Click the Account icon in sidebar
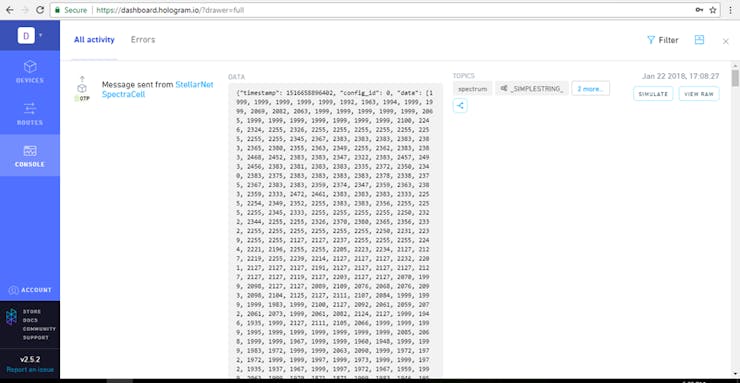 [14, 290]
